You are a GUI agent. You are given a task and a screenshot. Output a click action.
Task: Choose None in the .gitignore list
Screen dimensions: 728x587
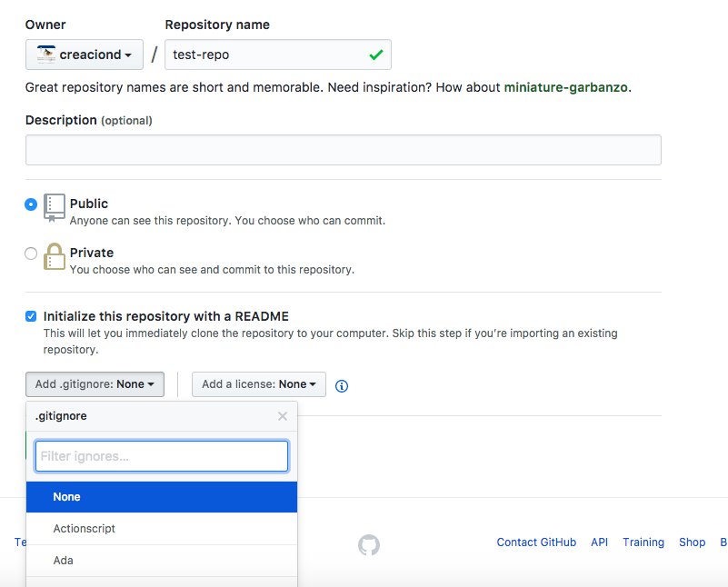pyautogui.click(x=162, y=497)
